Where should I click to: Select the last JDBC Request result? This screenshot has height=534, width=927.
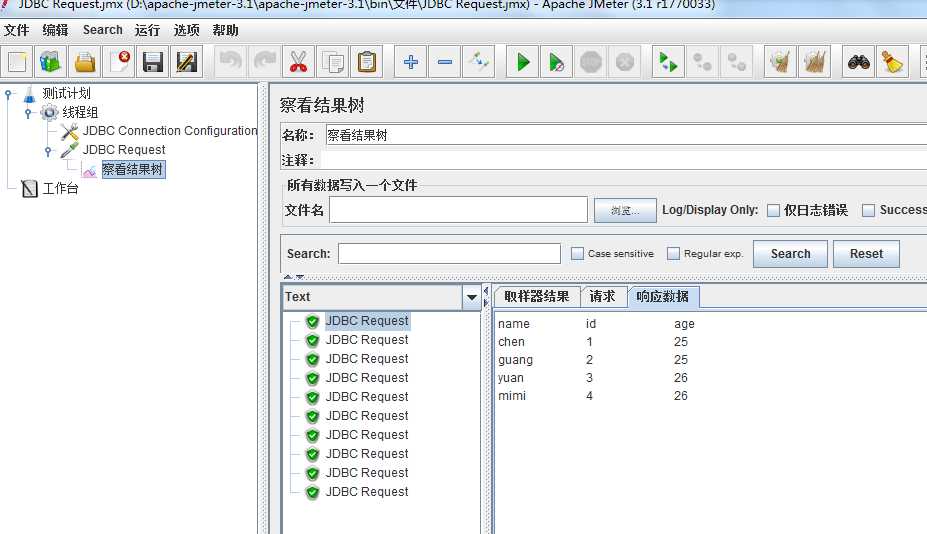coord(367,491)
